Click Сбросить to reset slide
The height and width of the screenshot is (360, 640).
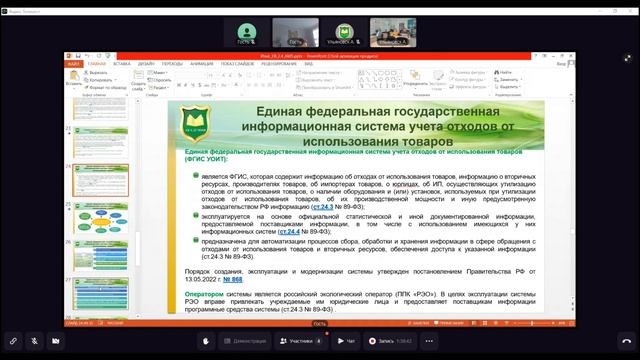coord(159,80)
